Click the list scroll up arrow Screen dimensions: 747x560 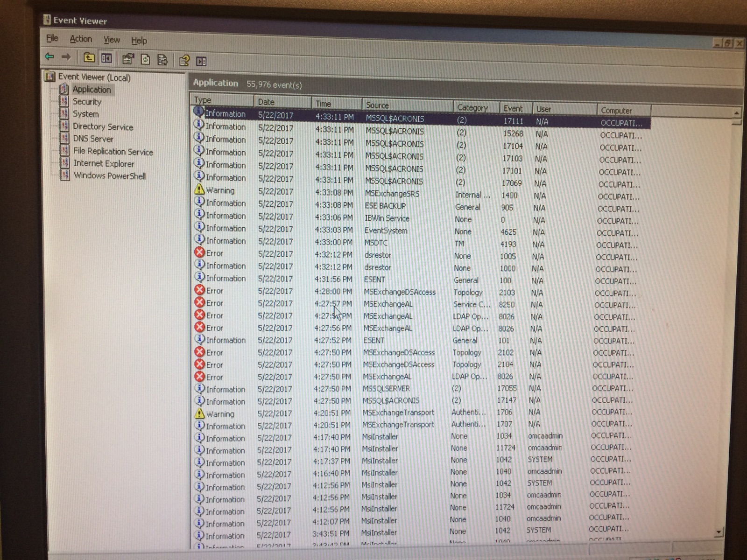(x=736, y=113)
